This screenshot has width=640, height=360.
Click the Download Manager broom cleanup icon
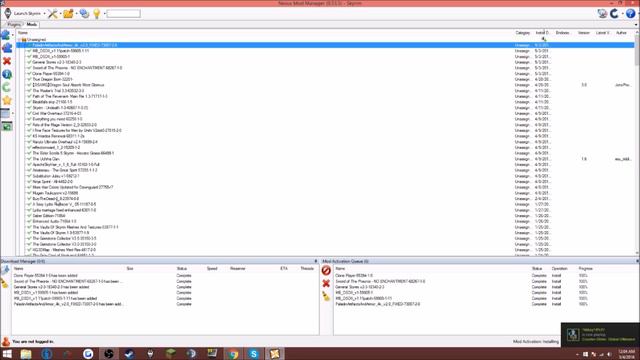pos(5,283)
